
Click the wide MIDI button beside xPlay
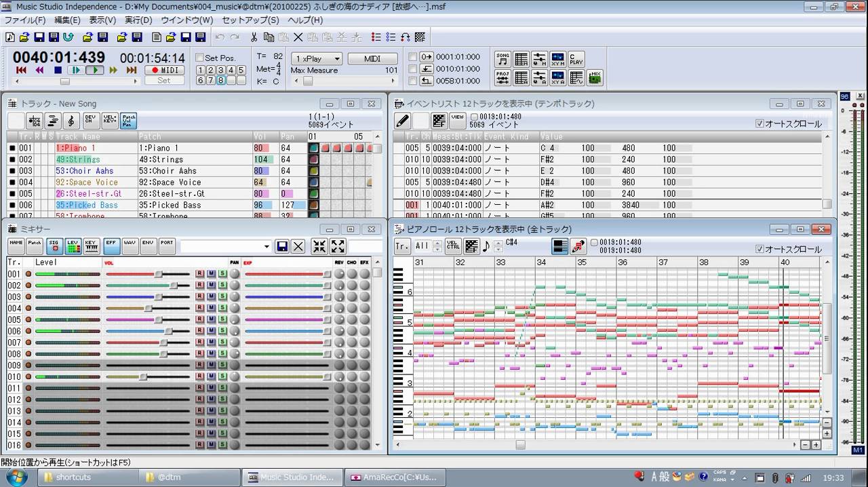click(x=372, y=59)
